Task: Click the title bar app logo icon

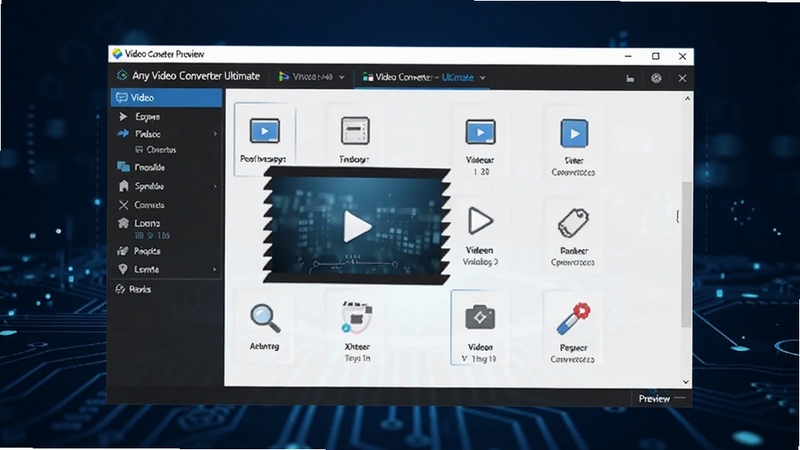Action: click(117, 54)
